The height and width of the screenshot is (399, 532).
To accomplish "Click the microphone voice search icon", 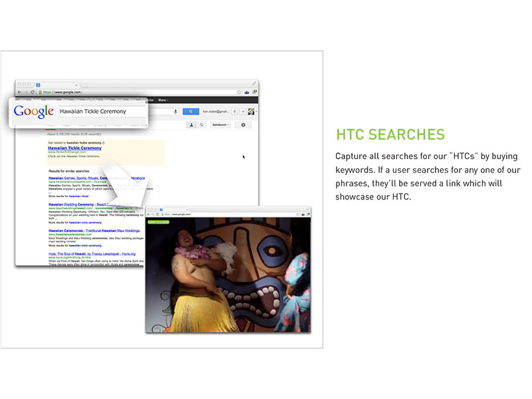I will pyautogui.click(x=176, y=111).
